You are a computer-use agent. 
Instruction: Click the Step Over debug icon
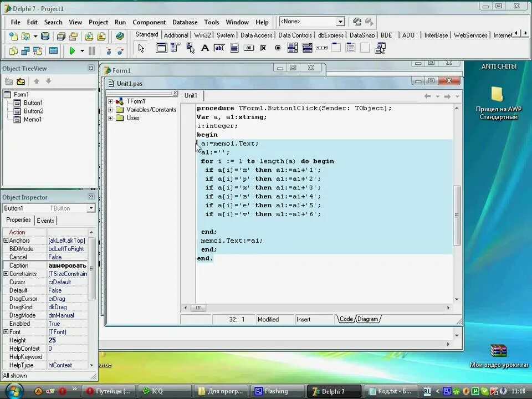point(120,51)
